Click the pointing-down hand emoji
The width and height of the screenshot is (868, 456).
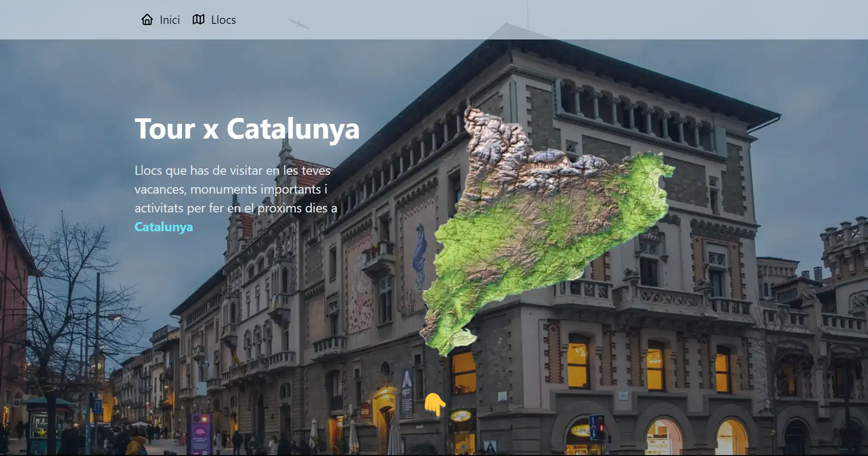434,404
